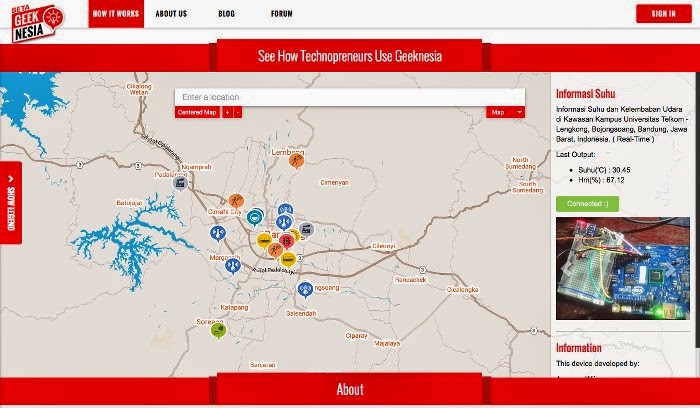Open the Arduino device photo thumbnail
Image resolution: width=700 pixels, height=408 pixels.
(x=623, y=268)
